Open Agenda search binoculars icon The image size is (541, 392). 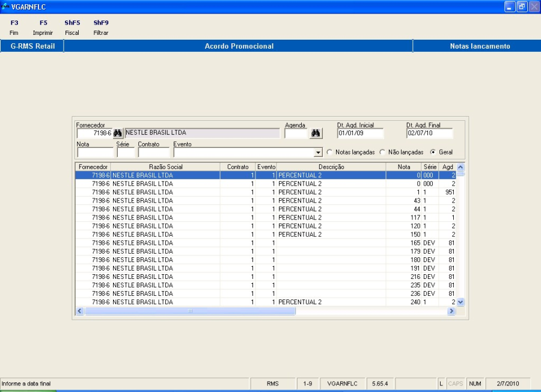[x=316, y=133]
